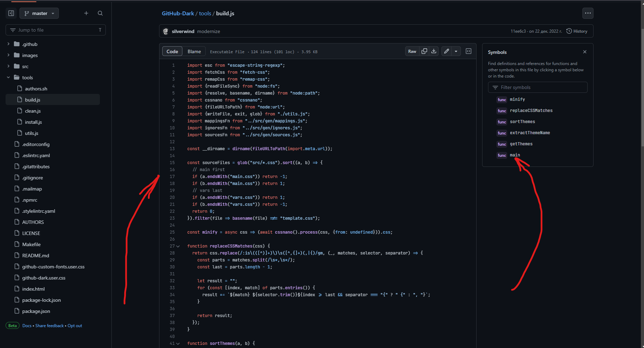Expand the src folder
Viewport: 644px width, 348px height.
(8, 66)
